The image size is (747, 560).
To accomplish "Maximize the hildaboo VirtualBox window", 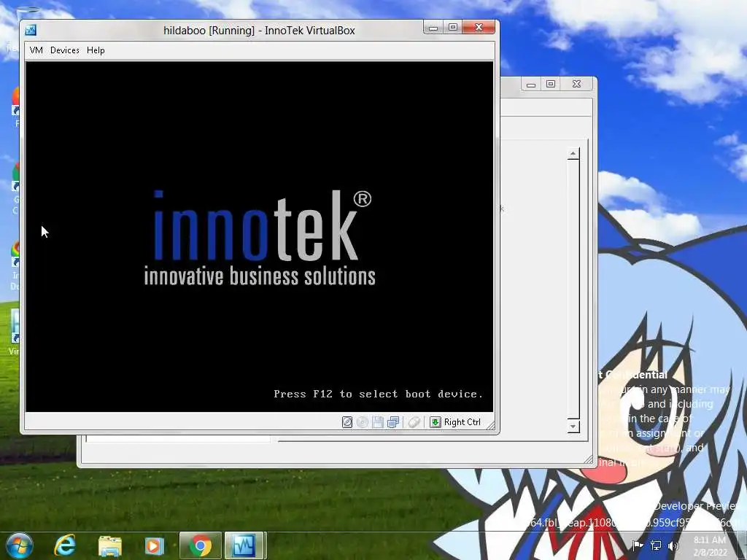I will click(453, 28).
